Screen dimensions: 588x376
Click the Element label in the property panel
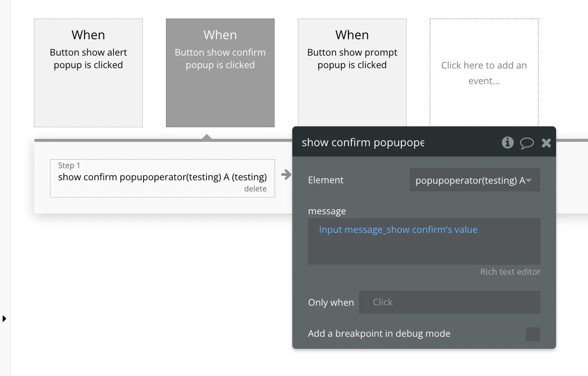point(326,180)
